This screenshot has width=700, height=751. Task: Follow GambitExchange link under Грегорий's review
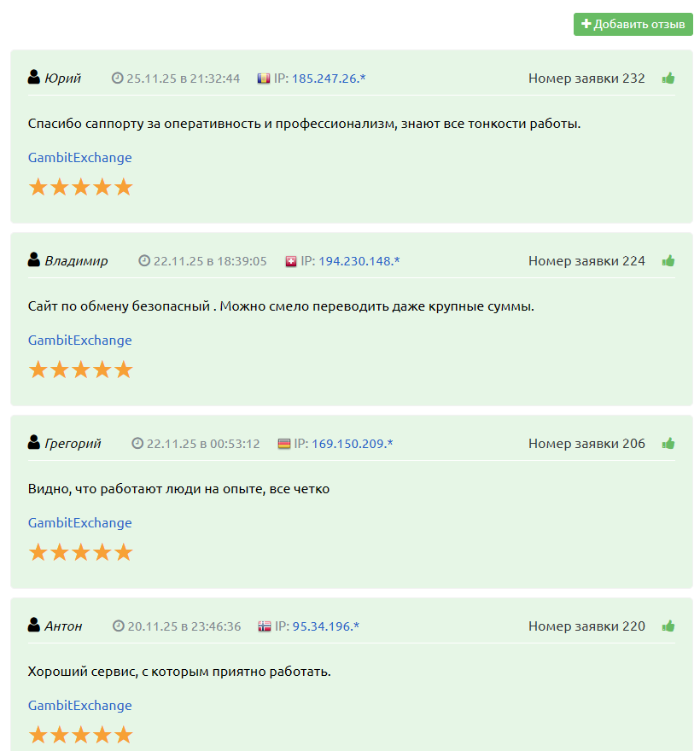(80, 523)
